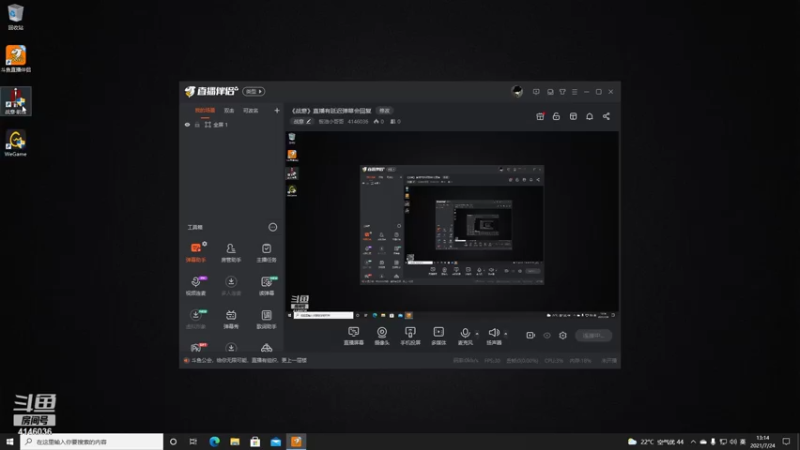800x450 pixels.
Task: Open the layout icon beside the bell
Action: tap(573, 116)
